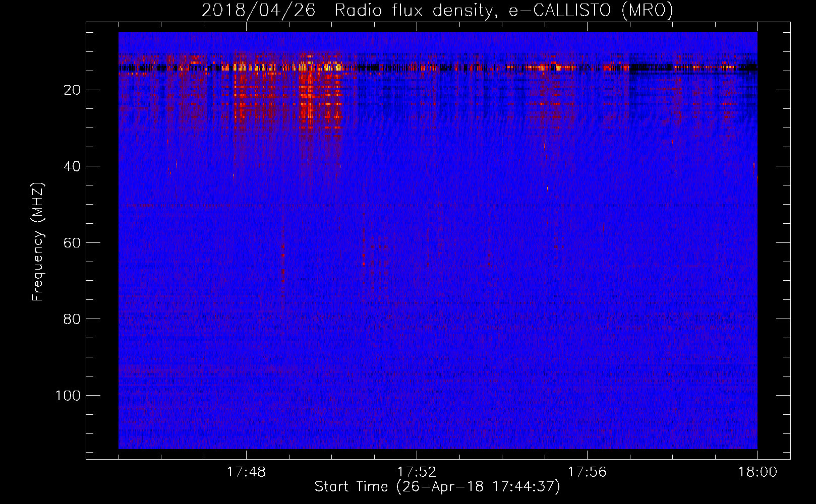Screen dimensions: 816x504
Task: Select the 100 MHz frequency tick label
Action: click(x=68, y=396)
